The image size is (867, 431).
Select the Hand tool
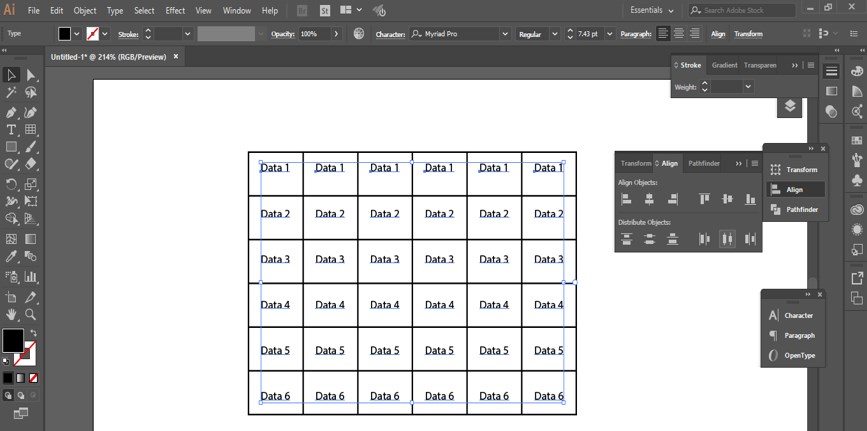tap(11, 314)
